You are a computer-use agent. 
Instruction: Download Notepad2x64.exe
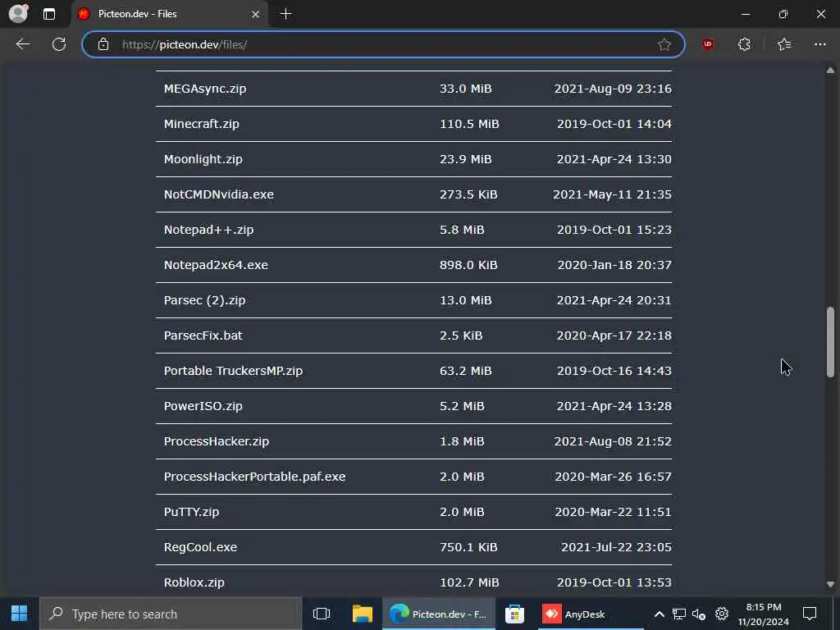[216, 265]
